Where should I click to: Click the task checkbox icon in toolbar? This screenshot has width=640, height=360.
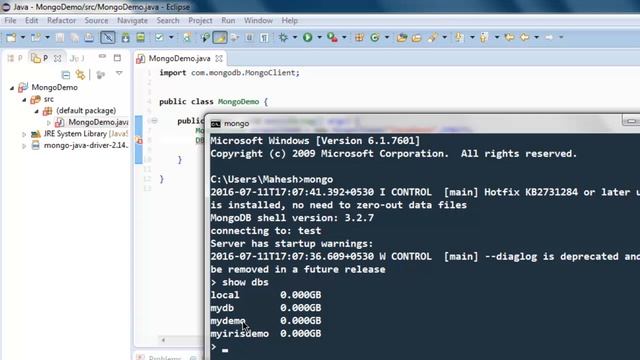point(159,38)
